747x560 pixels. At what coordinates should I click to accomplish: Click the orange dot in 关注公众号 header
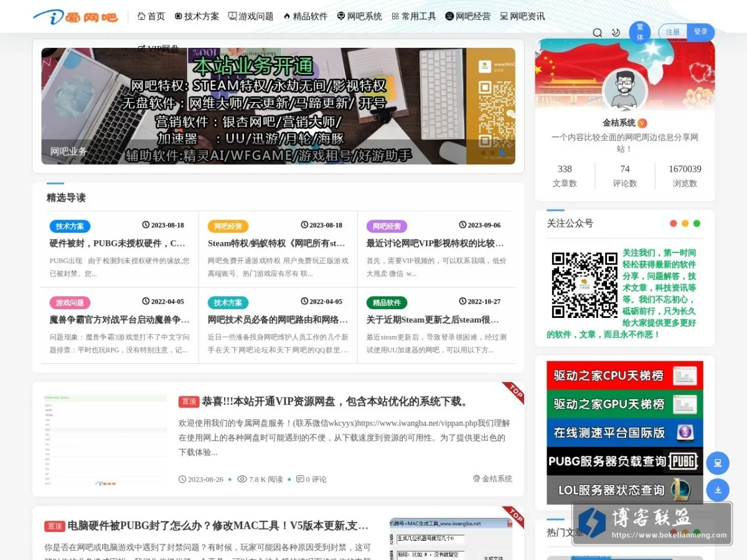tap(685, 223)
